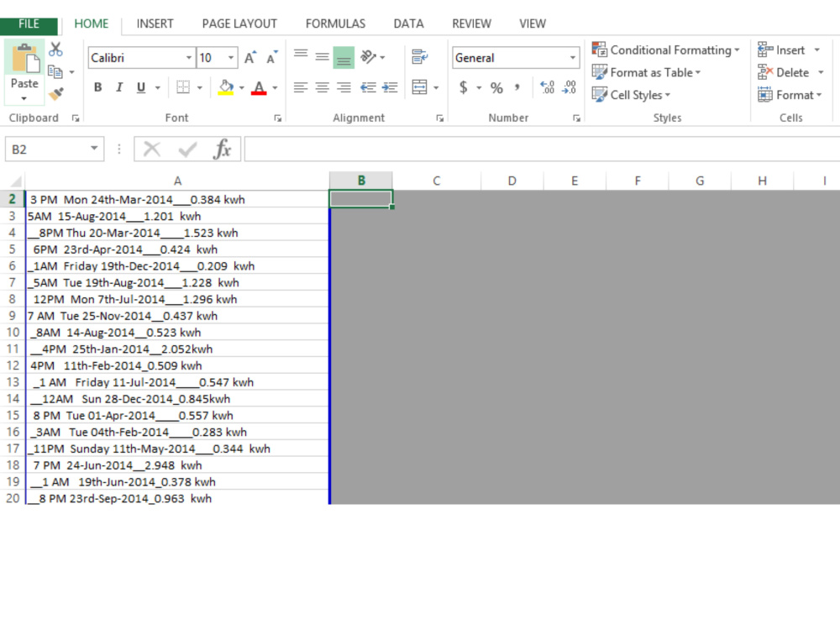Expand the fill color palette arrow
Viewport: 840px width, 630px height.
click(242, 88)
